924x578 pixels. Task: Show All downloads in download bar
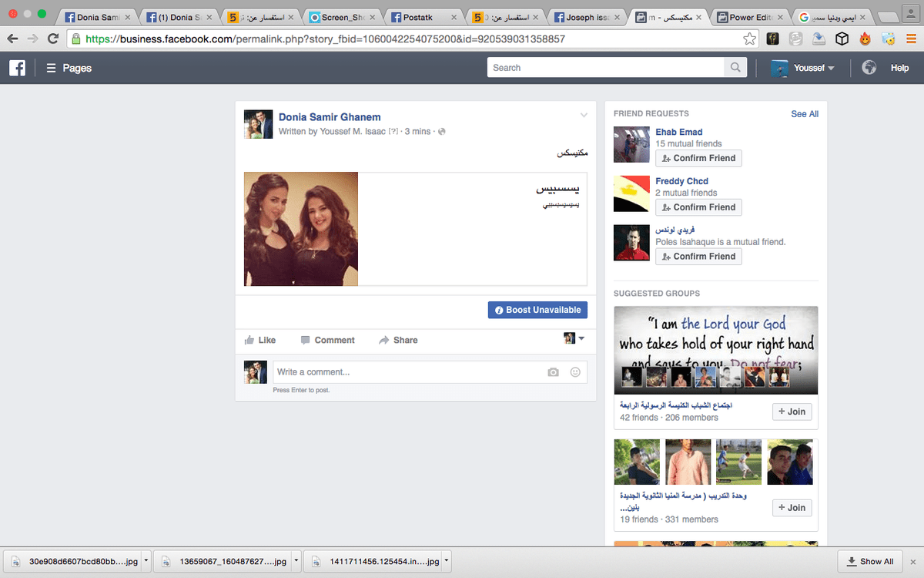pos(869,561)
